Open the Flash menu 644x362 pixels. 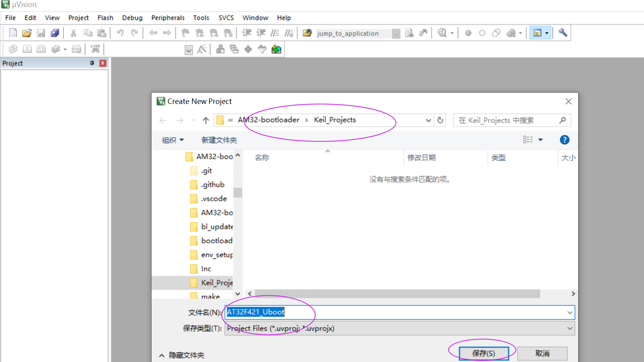tap(105, 18)
